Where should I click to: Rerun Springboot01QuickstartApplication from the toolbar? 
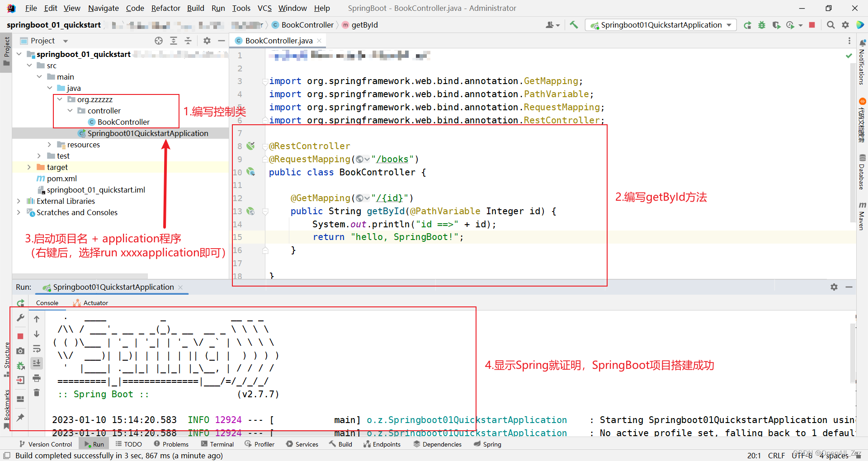[747, 25]
